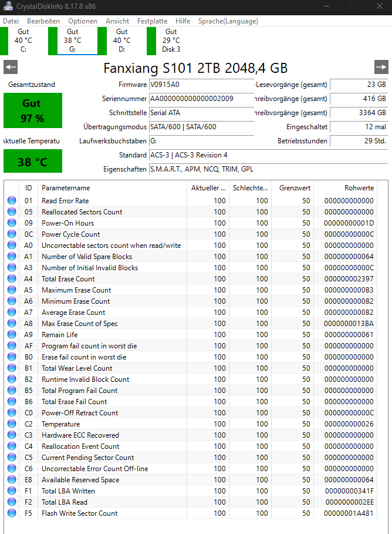The width and height of the screenshot is (392, 534).
Task: Click the drive title Fanxiang S101 2TB
Action: pos(195,68)
